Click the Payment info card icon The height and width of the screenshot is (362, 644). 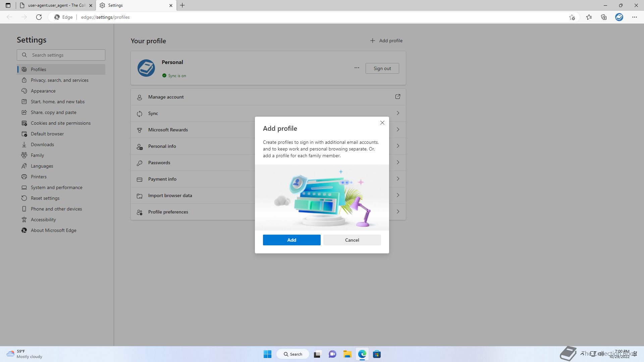[x=140, y=179]
